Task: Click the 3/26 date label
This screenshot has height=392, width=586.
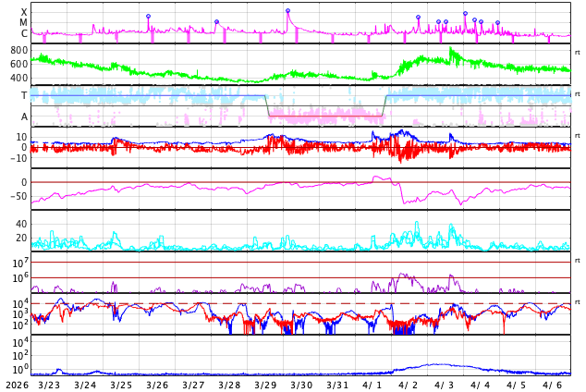Action: 157,385
